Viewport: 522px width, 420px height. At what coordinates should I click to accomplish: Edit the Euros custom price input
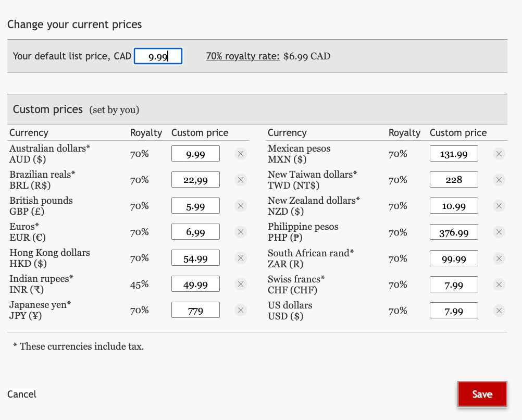[x=195, y=232]
